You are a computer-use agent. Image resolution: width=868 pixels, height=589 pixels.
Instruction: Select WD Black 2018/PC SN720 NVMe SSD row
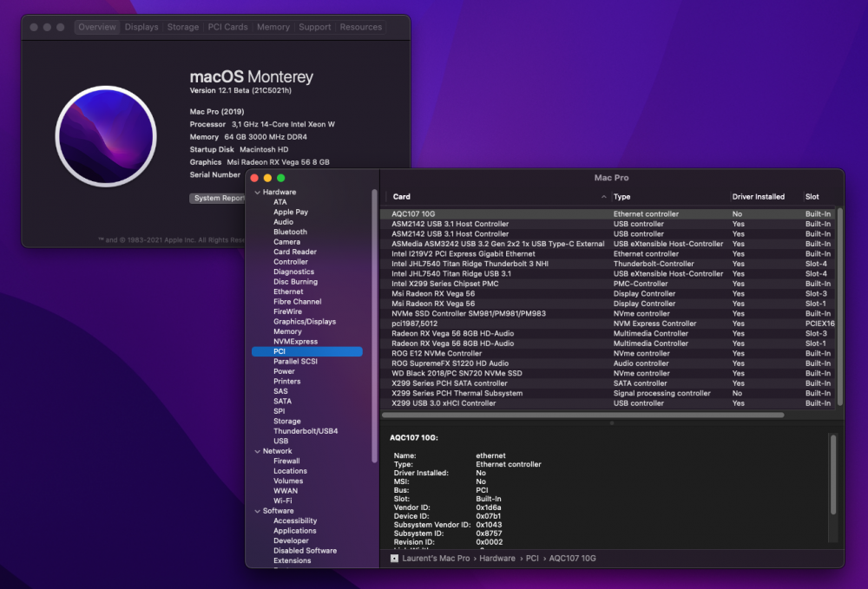pos(609,373)
